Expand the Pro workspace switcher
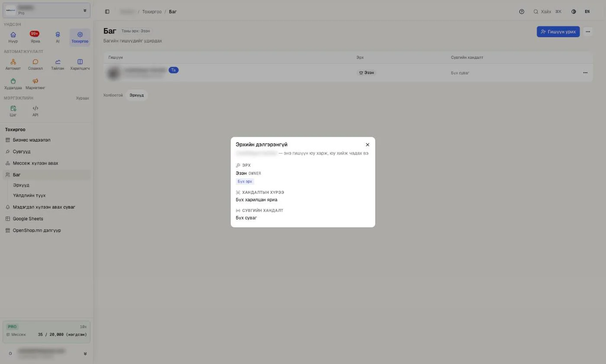Image resolution: width=606 pixels, height=364 pixels. click(46, 10)
